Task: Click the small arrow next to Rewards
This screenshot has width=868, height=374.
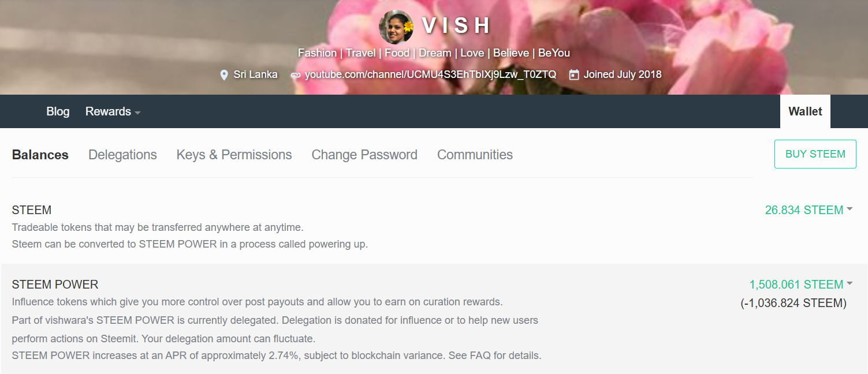Action: point(137,113)
